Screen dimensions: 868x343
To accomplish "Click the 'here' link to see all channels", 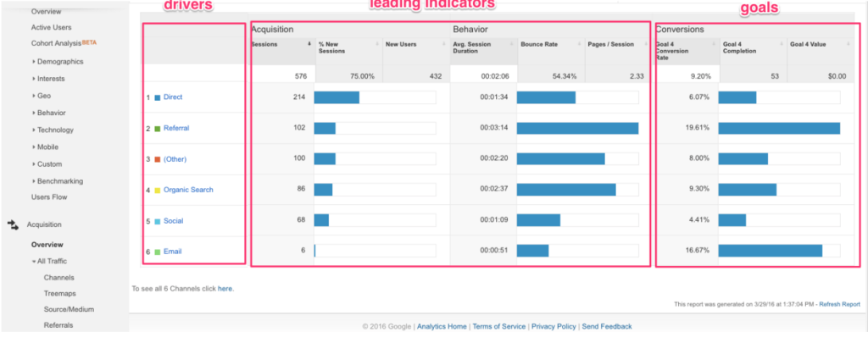I will (224, 288).
